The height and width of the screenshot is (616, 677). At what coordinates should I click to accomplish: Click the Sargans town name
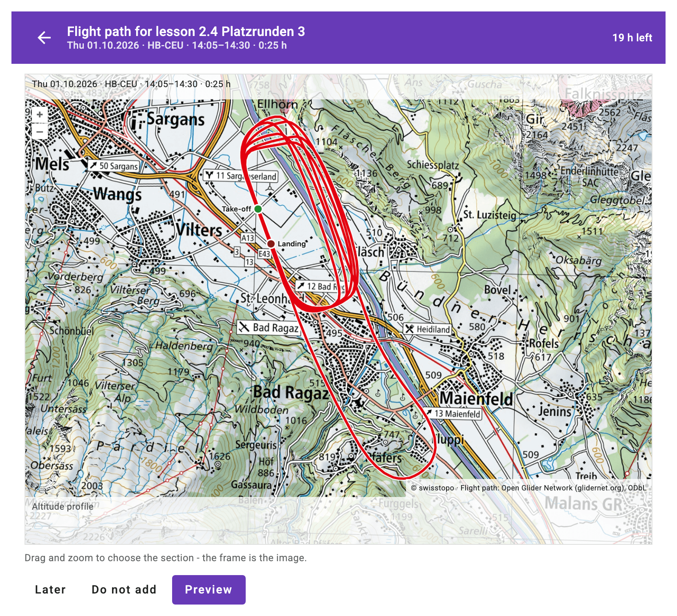[175, 119]
